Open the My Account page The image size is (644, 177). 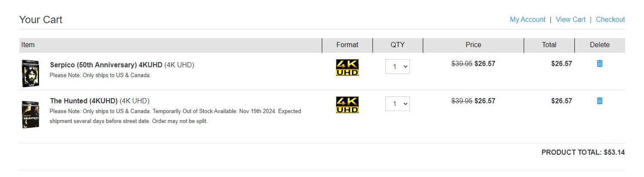(x=528, y=19)
